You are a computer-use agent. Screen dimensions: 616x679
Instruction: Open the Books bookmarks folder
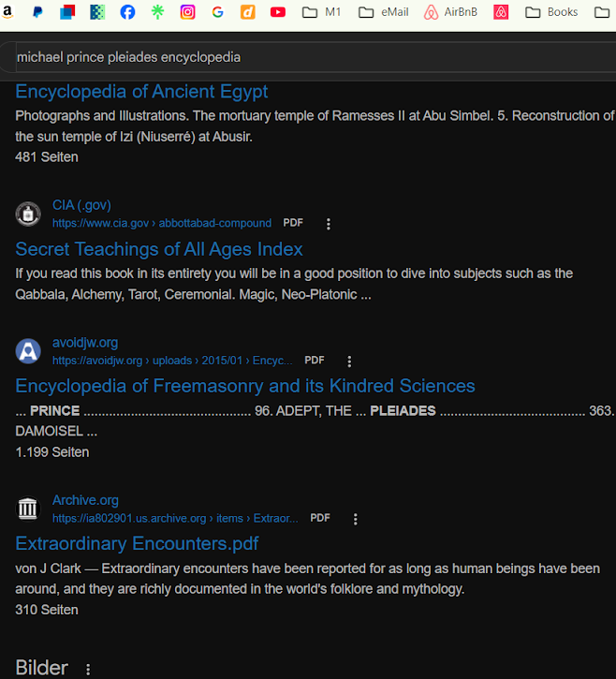(551, 11)
